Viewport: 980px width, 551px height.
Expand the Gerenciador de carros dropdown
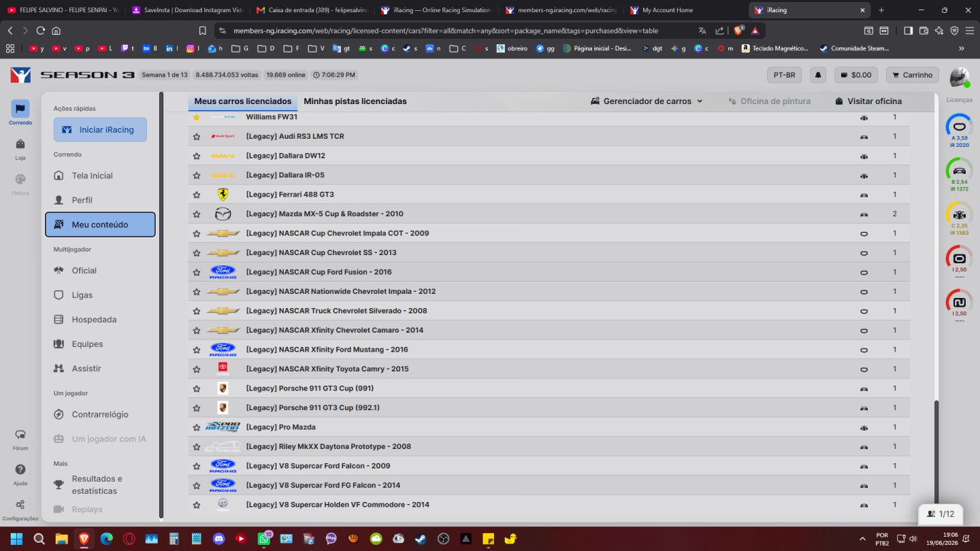pyautogui.click(x=647, y=101)
